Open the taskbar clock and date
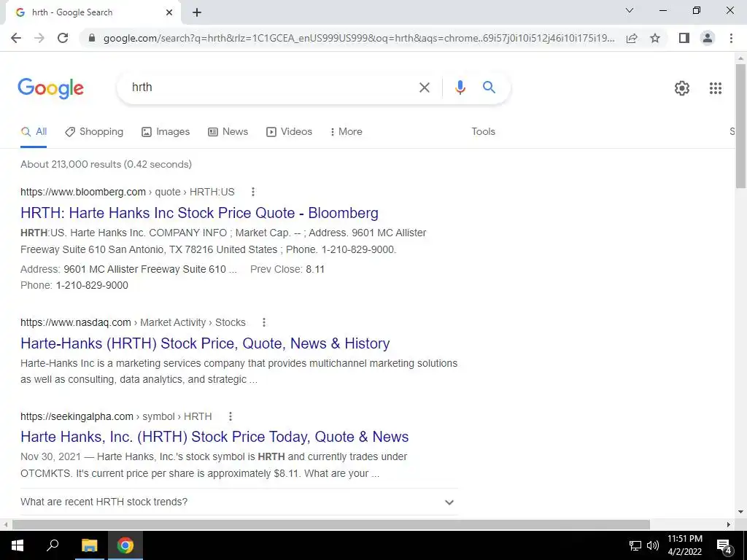This screenshot has width=747, height=560. point(684,545)
